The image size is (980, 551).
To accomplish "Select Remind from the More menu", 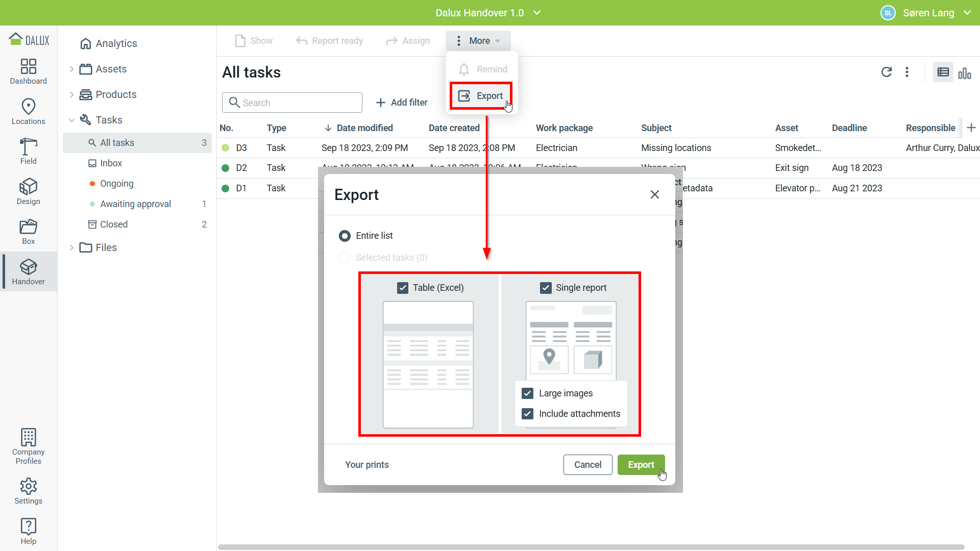I will pyautogui.click(x=483, y=69).
